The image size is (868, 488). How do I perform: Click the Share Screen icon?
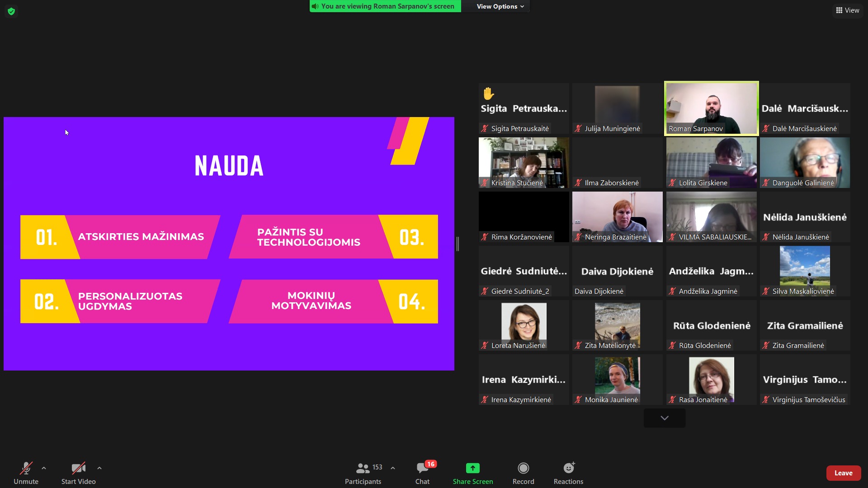click(x=472, y=468)
